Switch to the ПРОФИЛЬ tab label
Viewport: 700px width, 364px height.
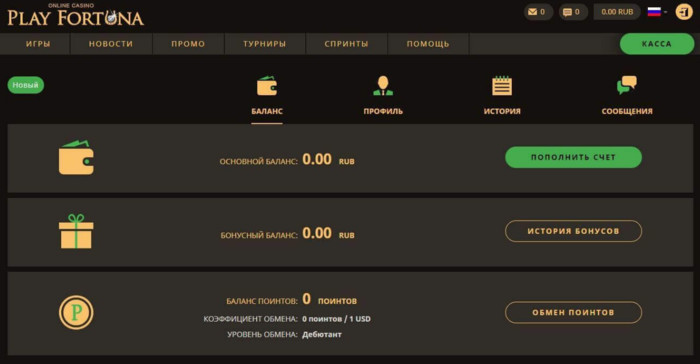(x=383, y=111)
